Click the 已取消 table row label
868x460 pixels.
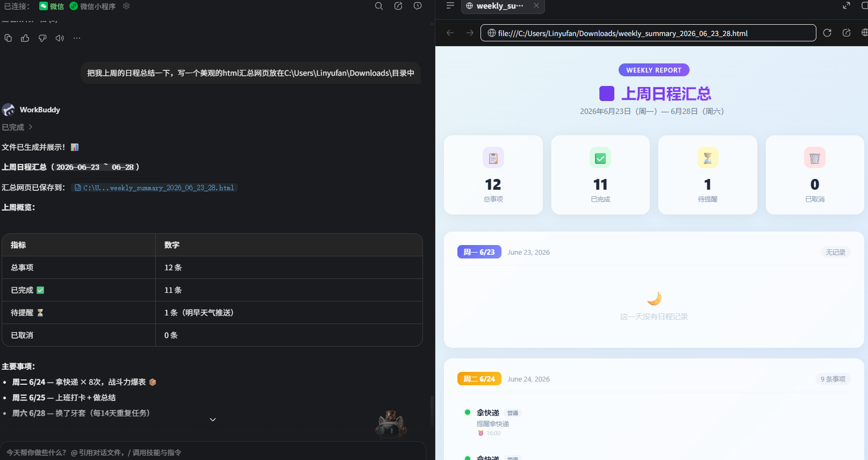pyautogui.click(x=22, y=335)
